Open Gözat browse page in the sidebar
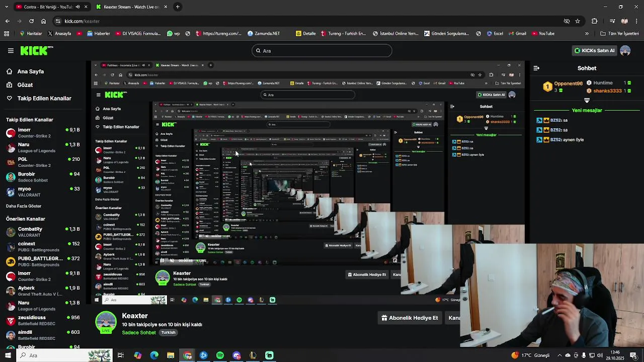The width and height of the screenshot is (644, 362). pos(25,85)
